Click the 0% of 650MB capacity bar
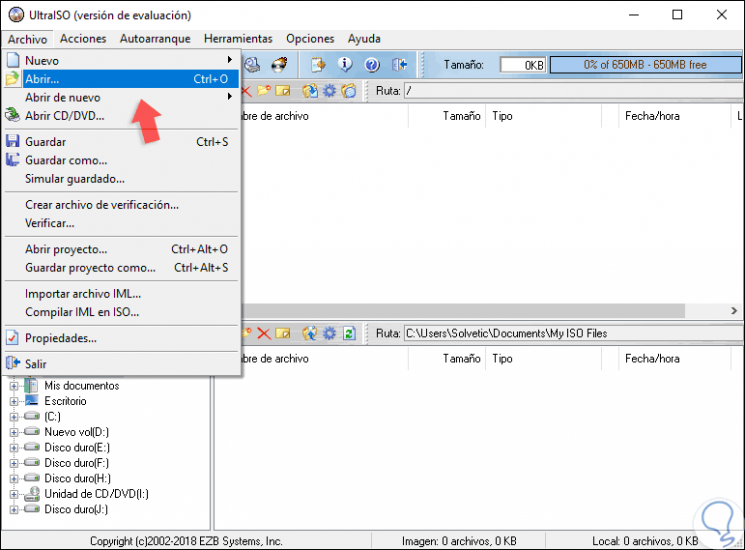This screenshot has width=745, height=550. pos(645,65)
